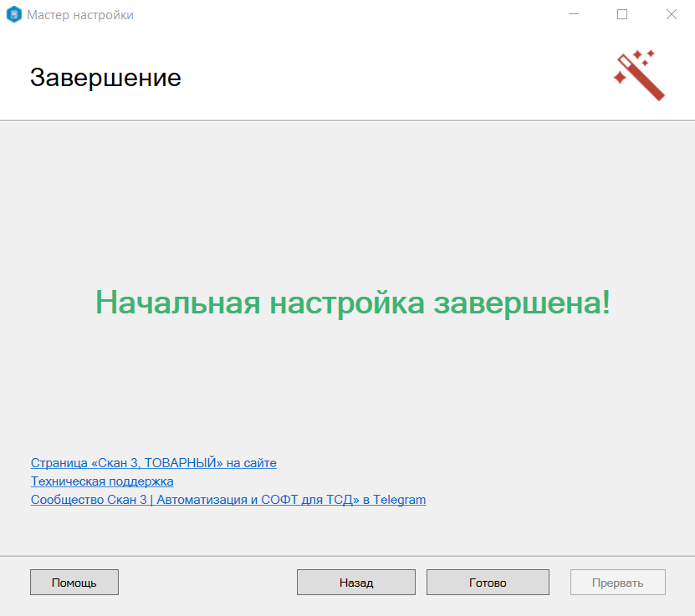The height and width of the screenshot is (616, 695).
Task: Close the Мастер настройки window
Action: pos(671,14)
